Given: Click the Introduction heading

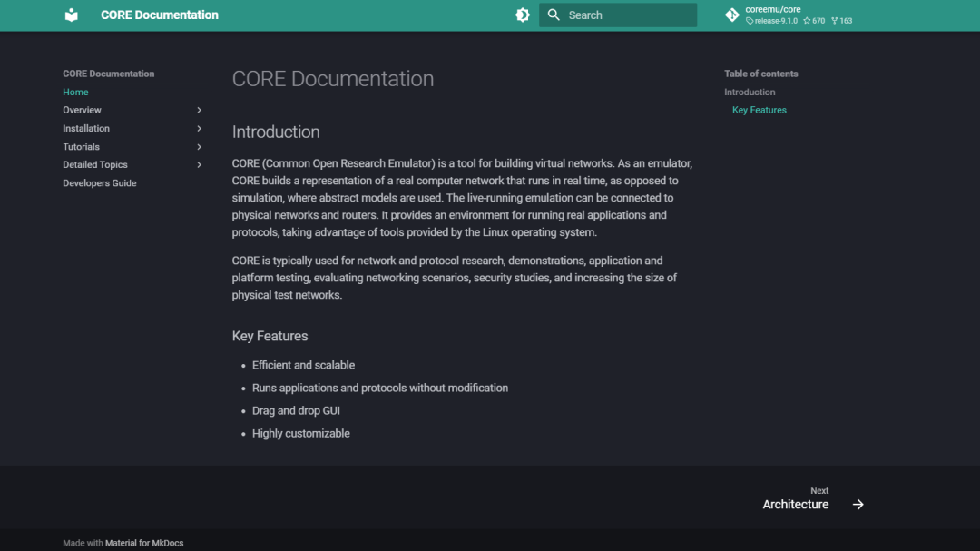Looking at the screenshot, I should tap(276, 132).
